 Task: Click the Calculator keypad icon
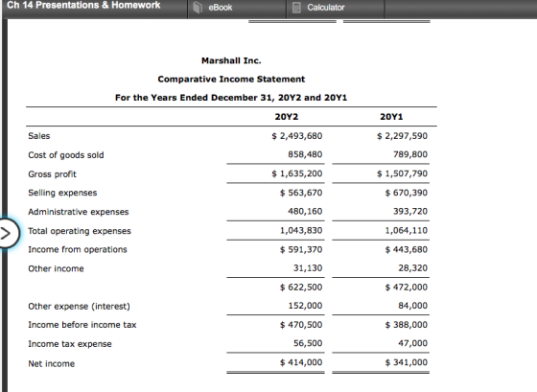pos(296,8)
